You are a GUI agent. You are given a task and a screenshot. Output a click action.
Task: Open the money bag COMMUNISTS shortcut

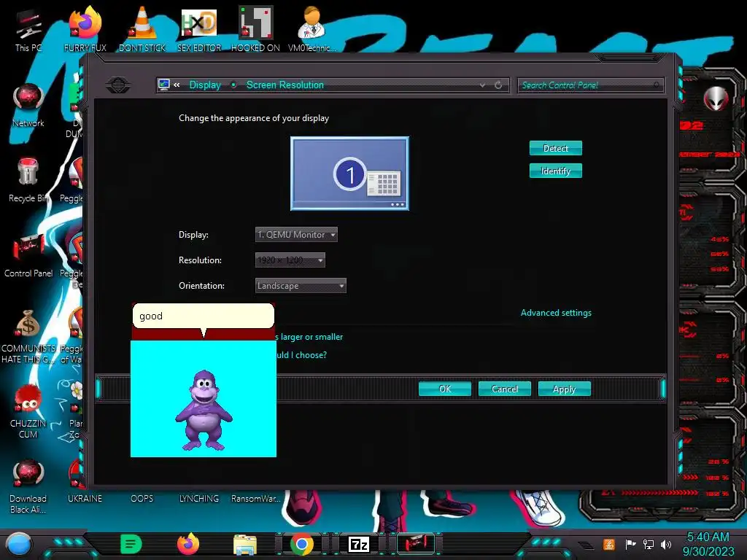28,335
